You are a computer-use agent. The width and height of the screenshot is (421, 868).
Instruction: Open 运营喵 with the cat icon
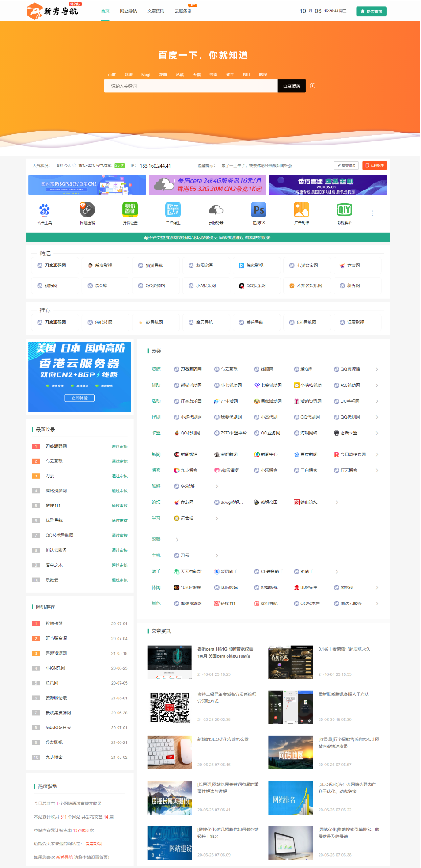point(184,518)
